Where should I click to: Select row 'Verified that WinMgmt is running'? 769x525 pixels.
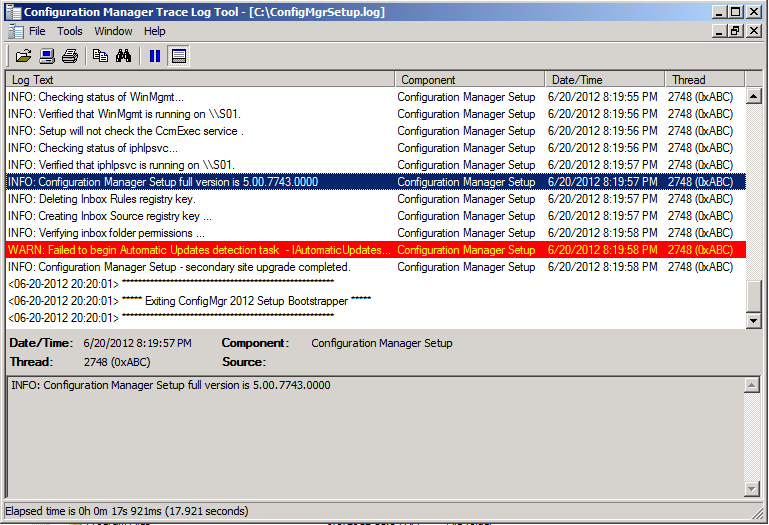pyautogui.click(x=376, y=114)
